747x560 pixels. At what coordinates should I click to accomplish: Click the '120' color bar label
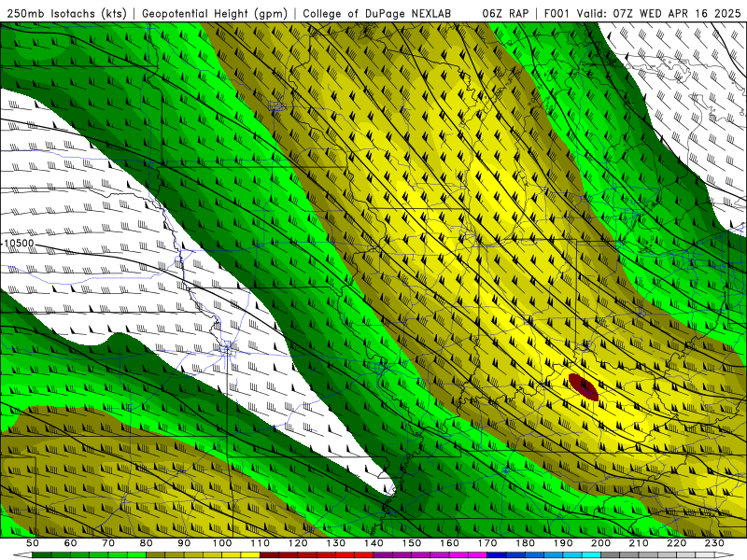coord(298,543)
